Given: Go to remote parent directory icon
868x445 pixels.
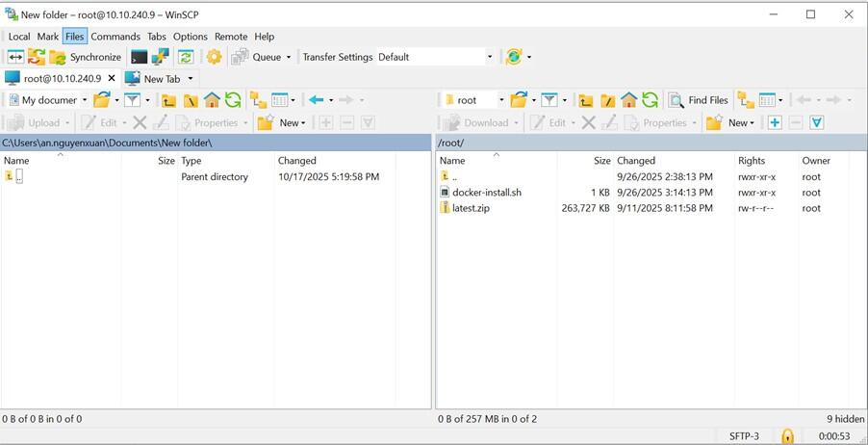Looking at the screenshot, I should point(586,100).
